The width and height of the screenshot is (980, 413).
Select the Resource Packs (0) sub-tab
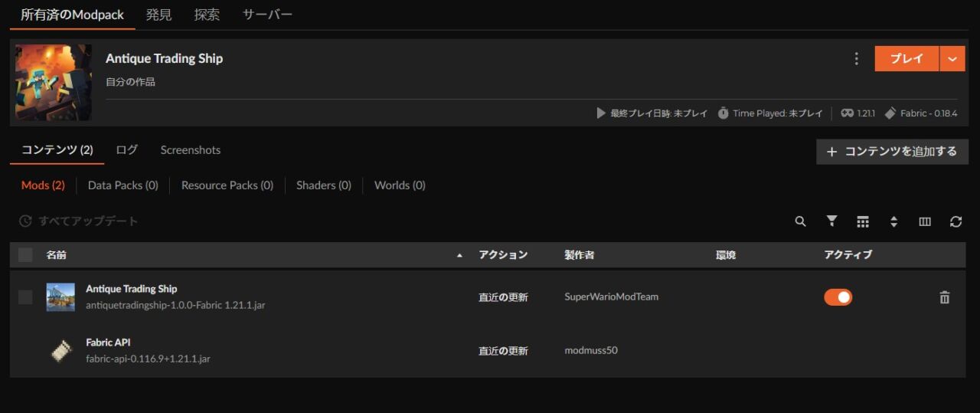[227, 185]
